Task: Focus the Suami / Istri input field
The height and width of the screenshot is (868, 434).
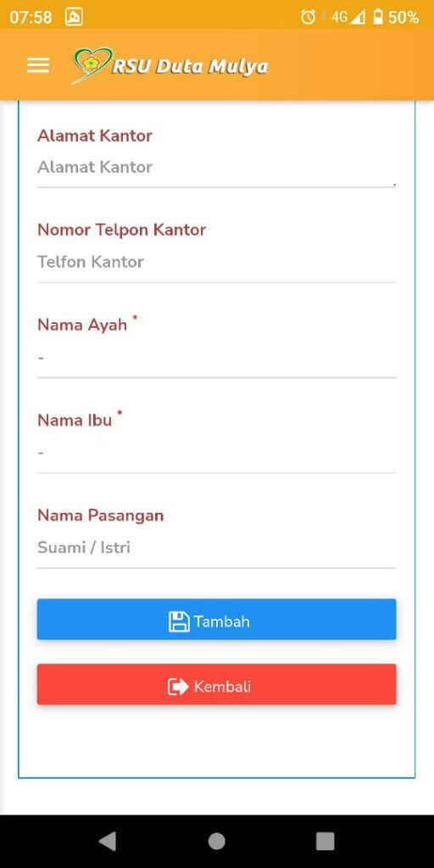Action: (216, 548)
